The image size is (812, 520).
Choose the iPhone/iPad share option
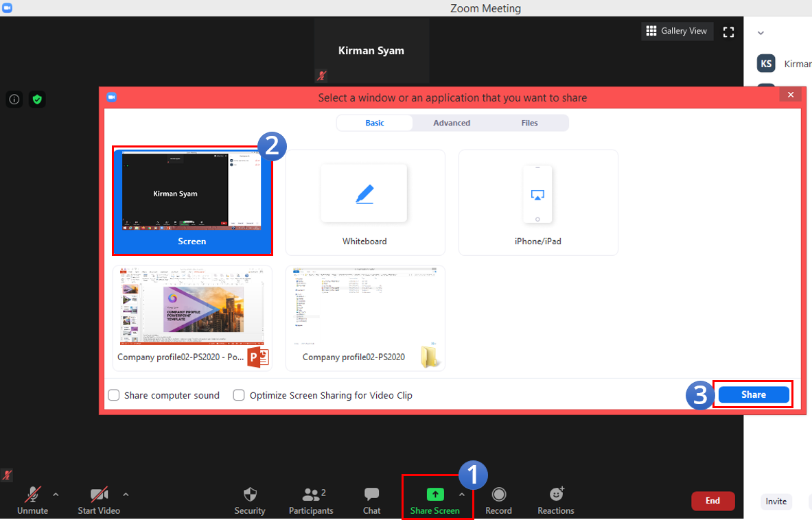pyautogui.click(x=538, y=203)
